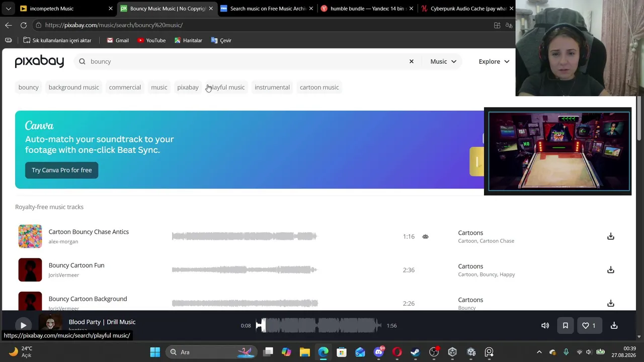The image size is (644, 362).
Task: Play the Blood Party track
Action: pyautogui.click(x=23, y=325)
